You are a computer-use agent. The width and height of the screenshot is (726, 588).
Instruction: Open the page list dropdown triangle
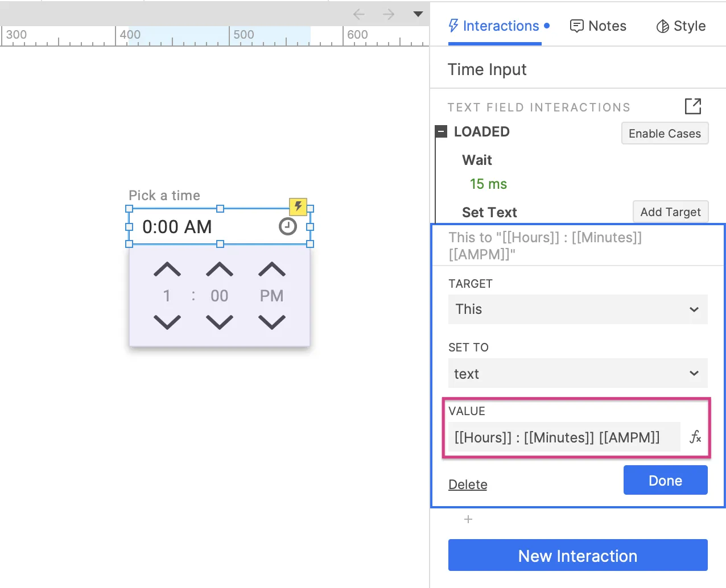[418, 14]
